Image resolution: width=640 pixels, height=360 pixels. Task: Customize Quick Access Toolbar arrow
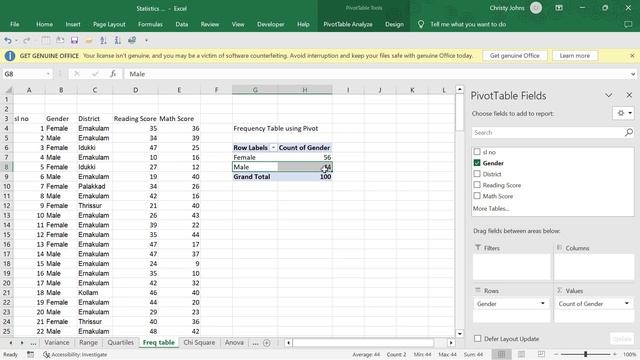146,40
